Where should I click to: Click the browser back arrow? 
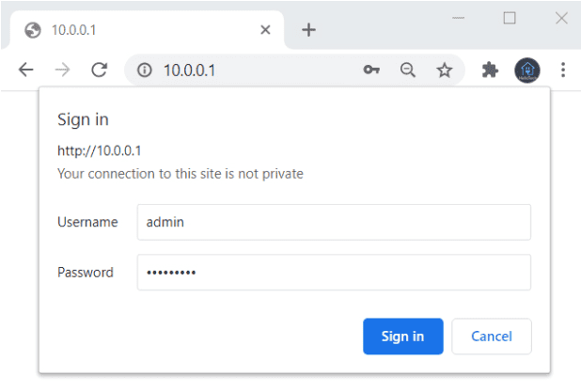point(26,70)
